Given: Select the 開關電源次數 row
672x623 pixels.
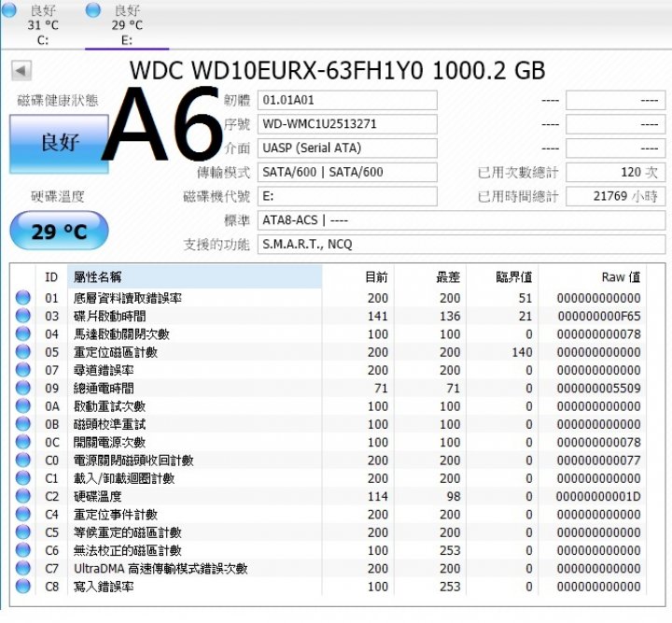Looking at the screenshot, I should [329, 442].
